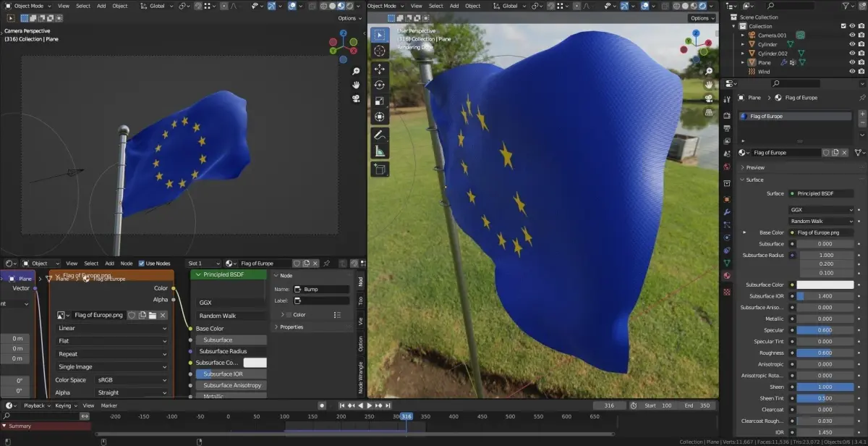Open Marker menu in timeline

tap(109, 405)
